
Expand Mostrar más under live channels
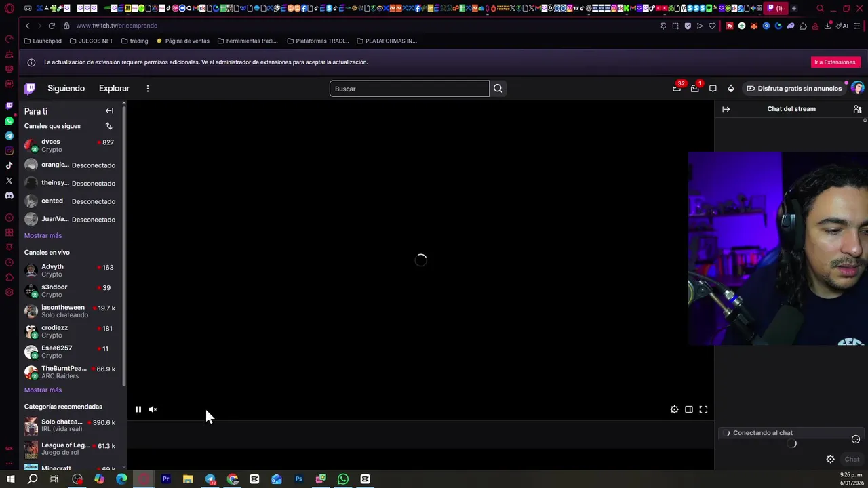[43, 390]
